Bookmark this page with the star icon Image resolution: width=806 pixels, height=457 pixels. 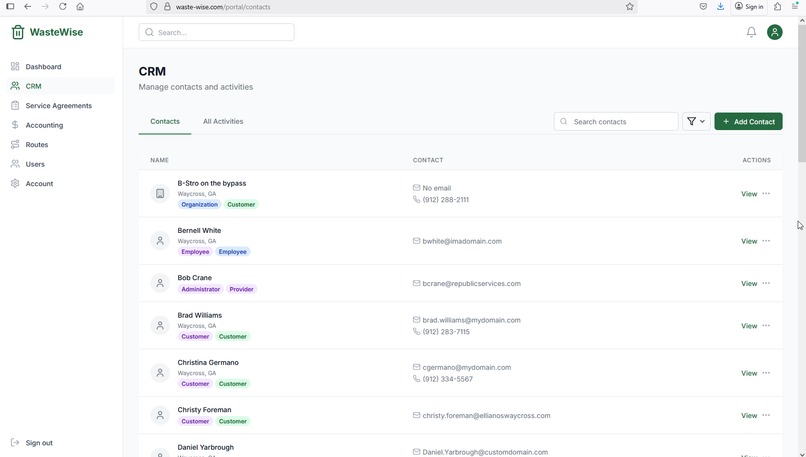coord(629,7)
